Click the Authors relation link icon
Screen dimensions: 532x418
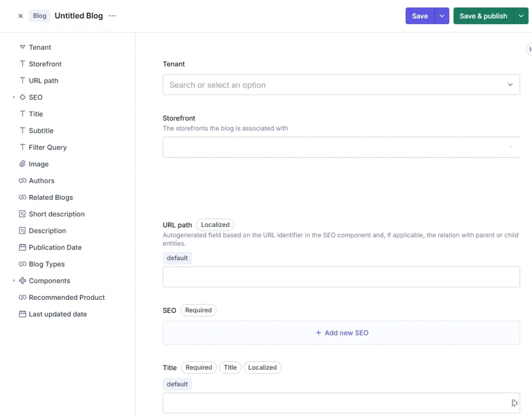pyautogui.click(x=22, y=180)
